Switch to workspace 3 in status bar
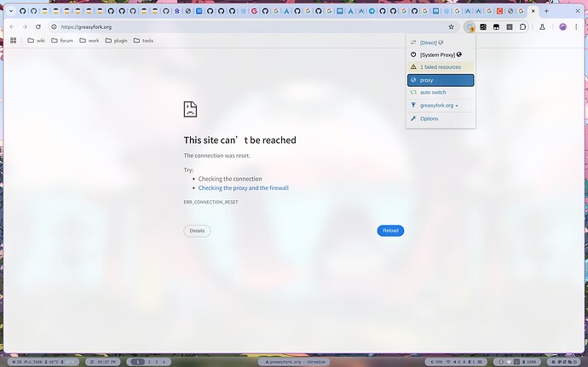The width and height of the screenshot is (588, 367). 157,362
